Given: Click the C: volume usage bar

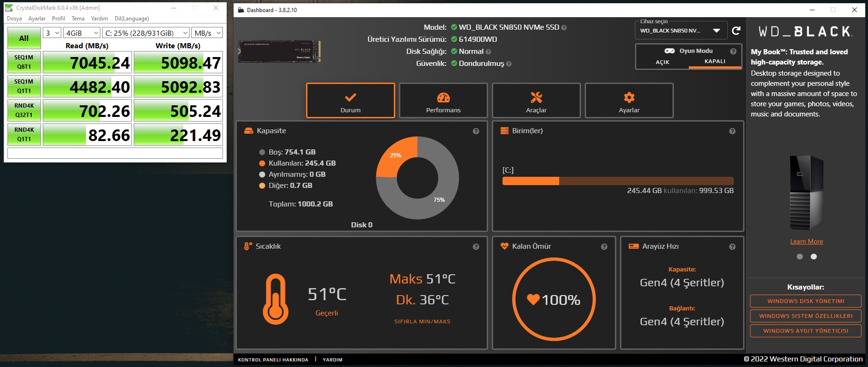Looking at the screenshot, I should pyautogui.click(x=618, y=181).
